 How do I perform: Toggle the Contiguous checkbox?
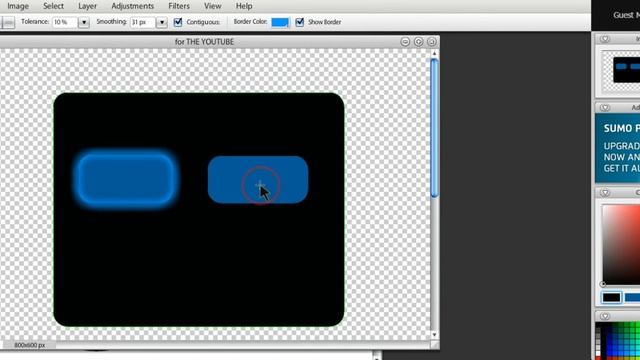178,22
